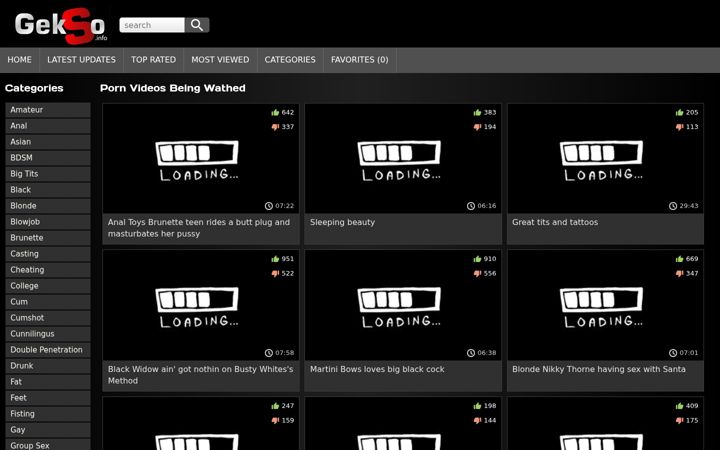Go to LATEST UPDATES
The image size is (720, 450).
81,60
